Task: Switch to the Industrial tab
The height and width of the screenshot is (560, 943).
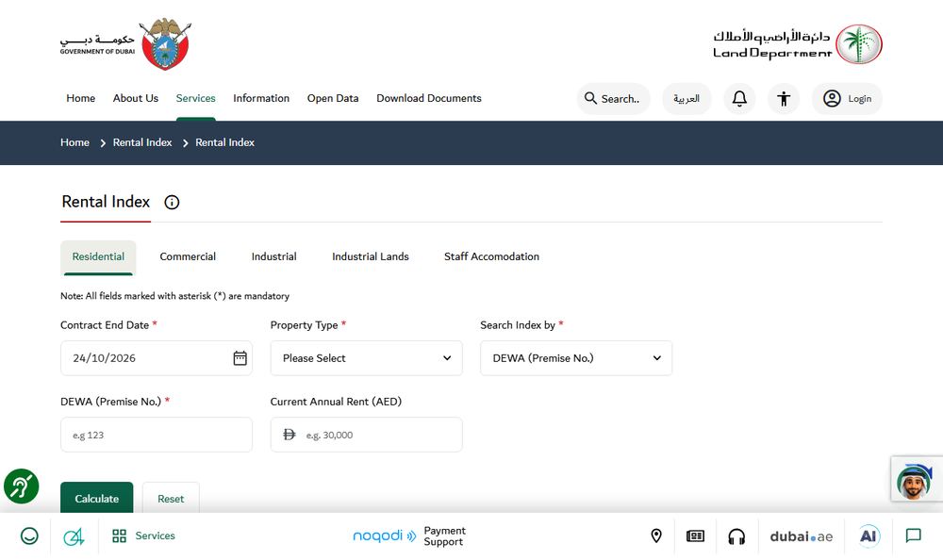Action: coord(273,256)
